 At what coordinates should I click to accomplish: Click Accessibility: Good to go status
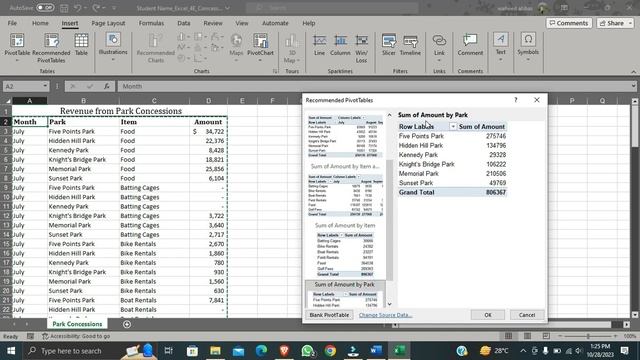[x=76, y=336]
